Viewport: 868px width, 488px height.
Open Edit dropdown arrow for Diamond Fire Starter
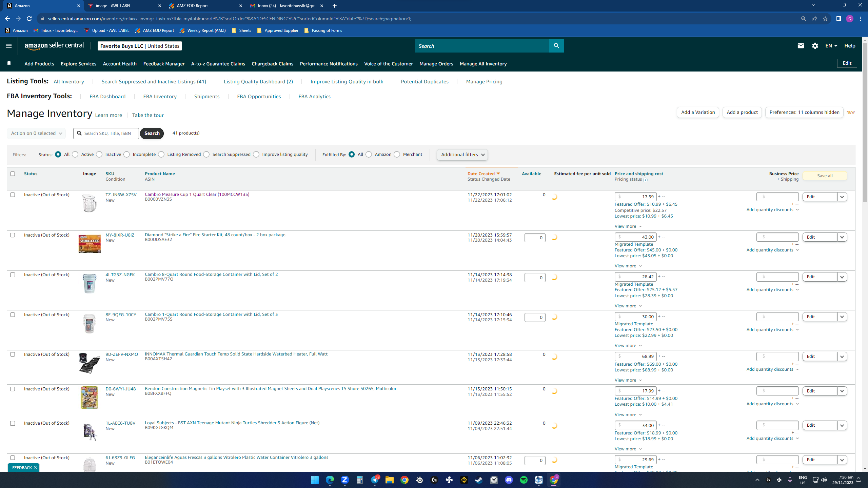click(842, 237)
